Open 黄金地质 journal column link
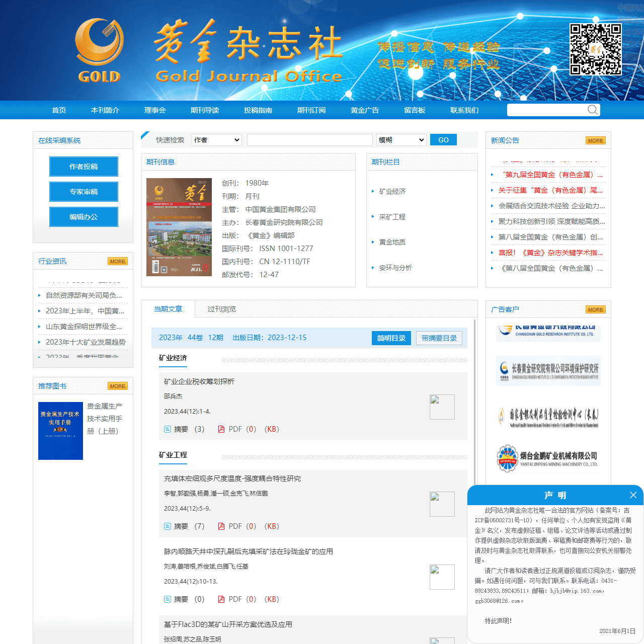 point(392,242)
